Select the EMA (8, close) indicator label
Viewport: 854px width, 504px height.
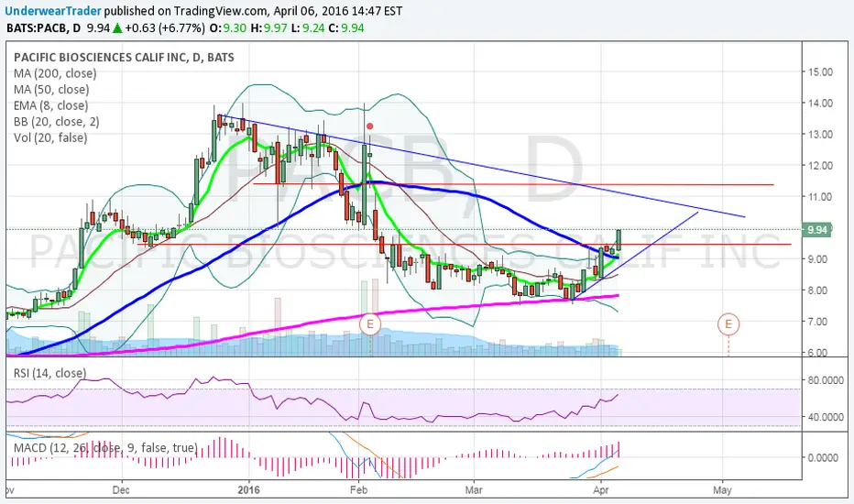pos(50,105)
